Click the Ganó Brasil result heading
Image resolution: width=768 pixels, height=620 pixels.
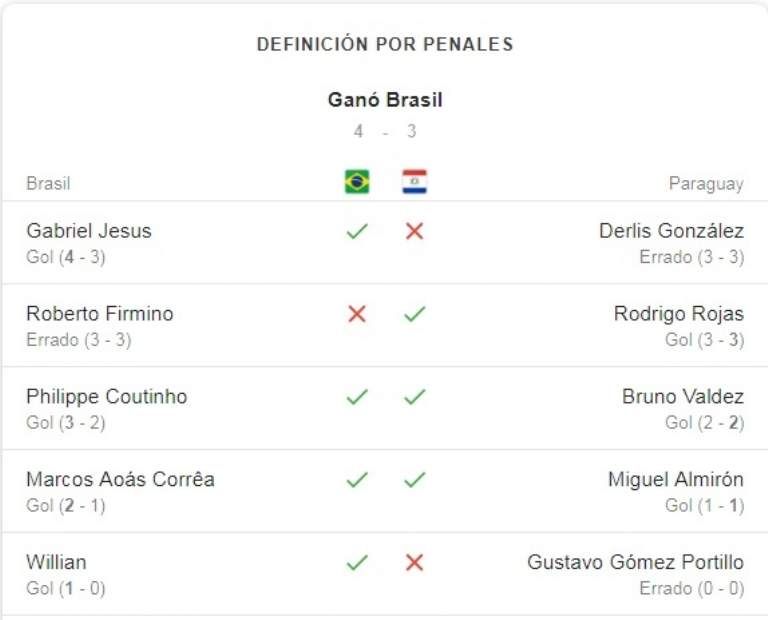point(385,100)
